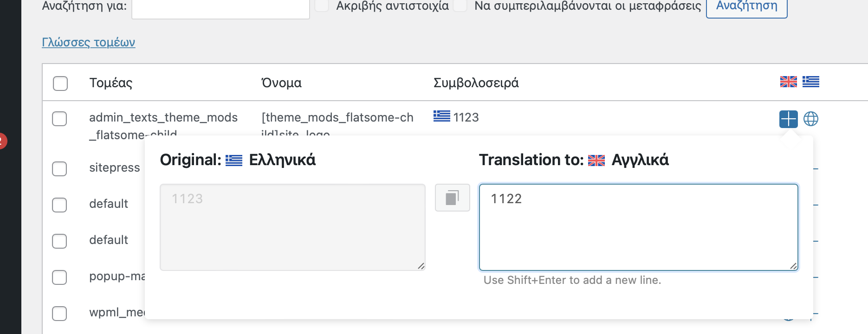Click the Αναζήτηση για search field

coord(220,8)
